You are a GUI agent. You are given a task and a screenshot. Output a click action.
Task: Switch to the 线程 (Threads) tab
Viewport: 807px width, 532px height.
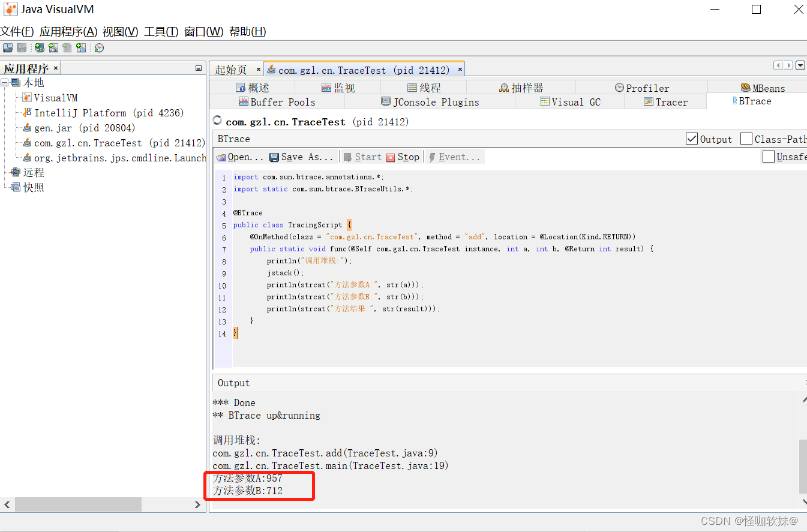click(424, 88)
